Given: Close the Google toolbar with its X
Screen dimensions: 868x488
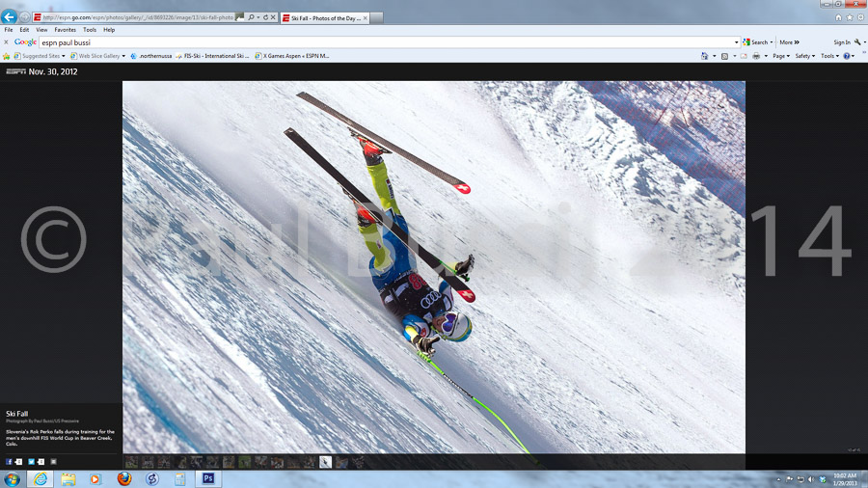Looking at the screenshot, I should pos(6,42).
